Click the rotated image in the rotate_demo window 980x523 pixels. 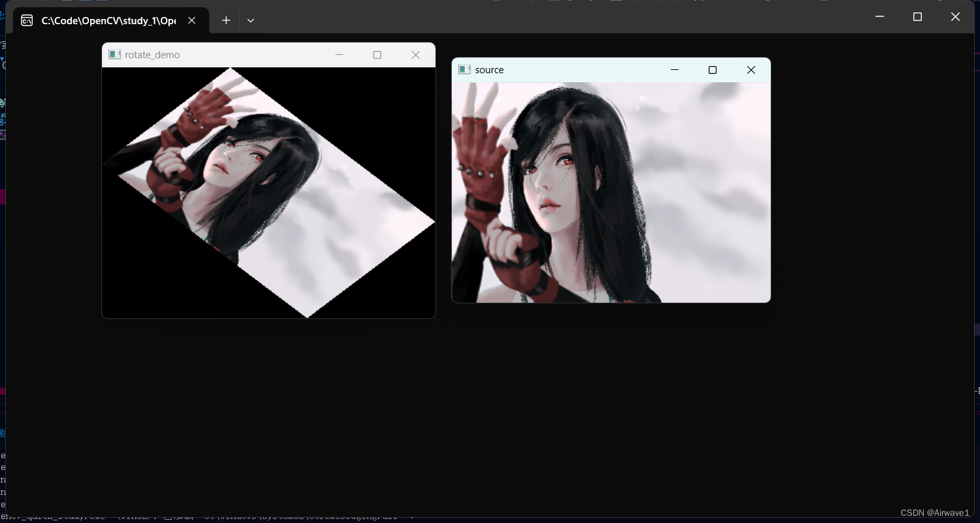point(269,193)
